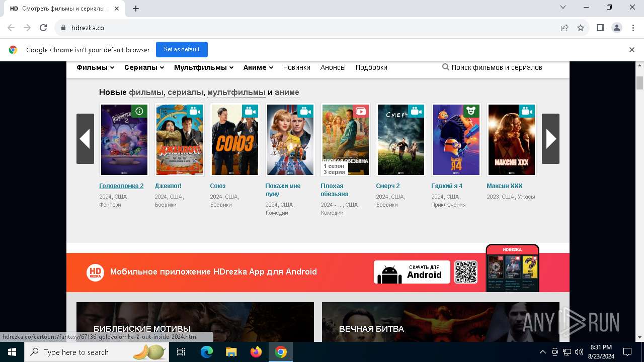Open the Chrome profile avatar
Screen dimensions: 644x362
coord(617,28)
